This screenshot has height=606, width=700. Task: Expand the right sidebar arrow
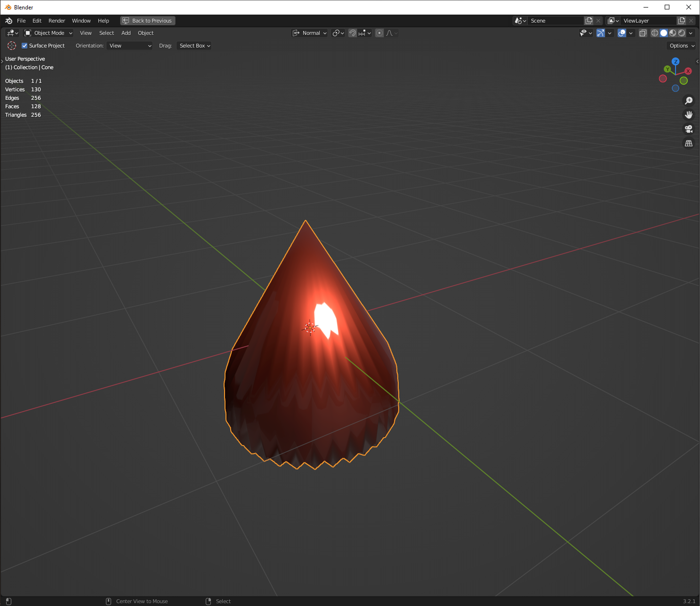click(x=697, y=61)
